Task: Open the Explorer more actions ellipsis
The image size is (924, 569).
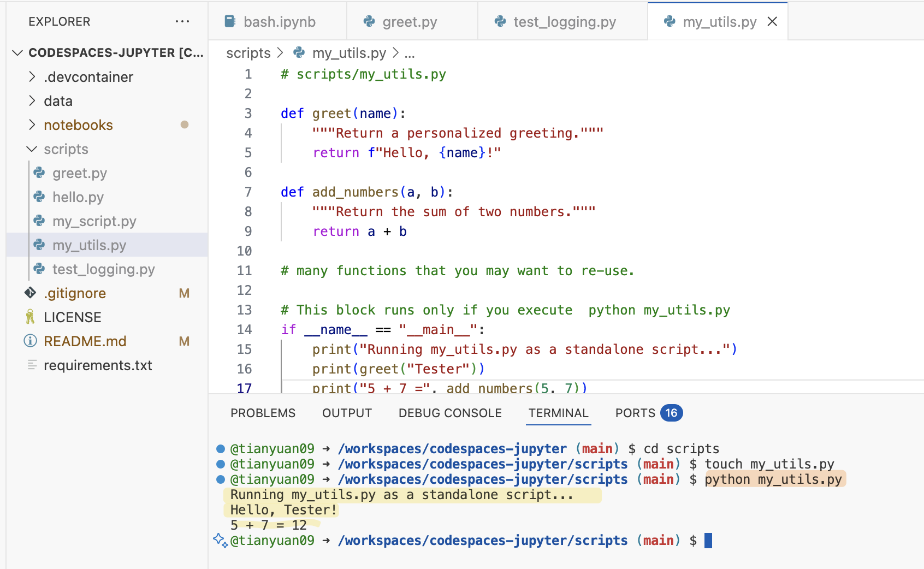Action: click(x=182, y=22)
